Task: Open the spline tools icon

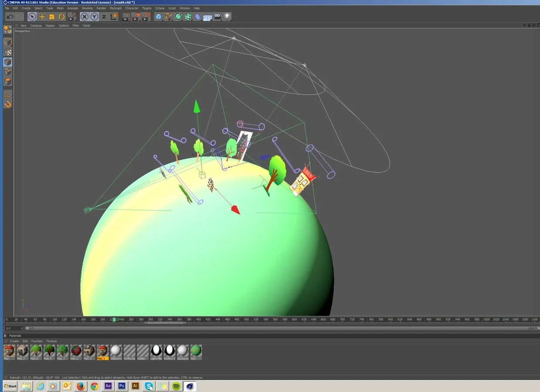Action: (169, 17)
